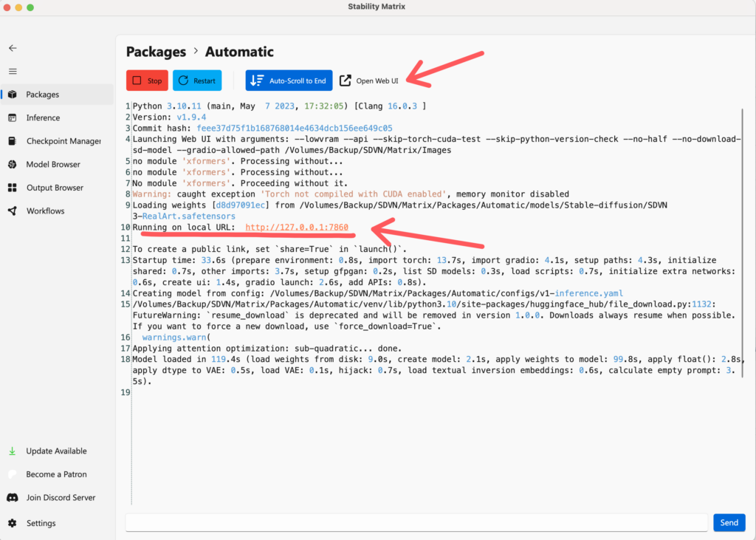Click the Update Available download icon
756x540 pixels.
[13, 451]
